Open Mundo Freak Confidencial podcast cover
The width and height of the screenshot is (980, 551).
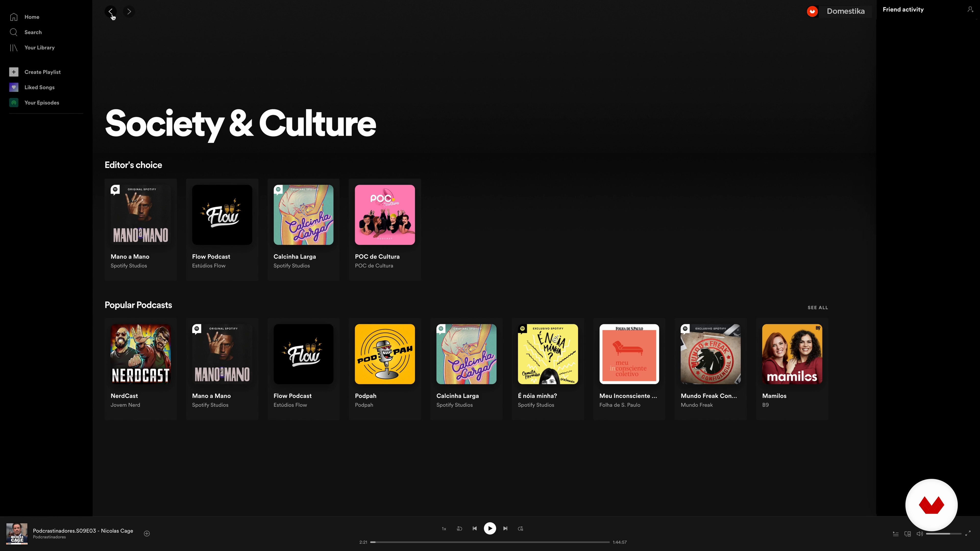point(711,354)
